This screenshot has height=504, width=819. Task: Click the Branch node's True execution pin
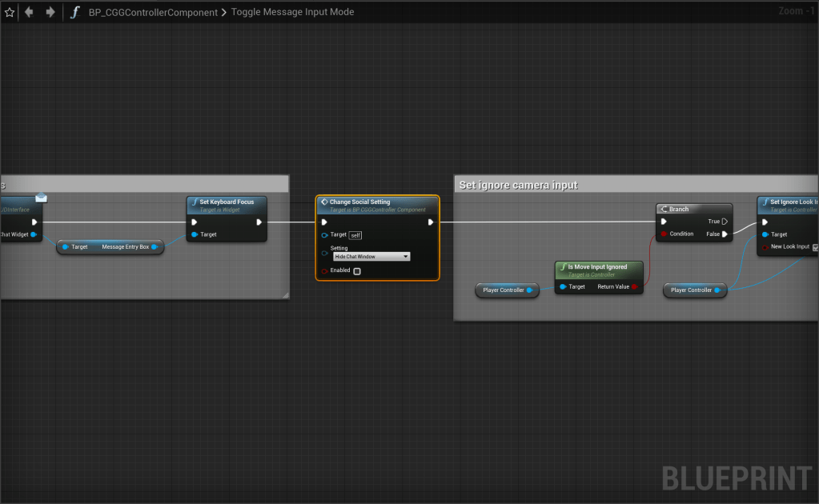[725, 222]
